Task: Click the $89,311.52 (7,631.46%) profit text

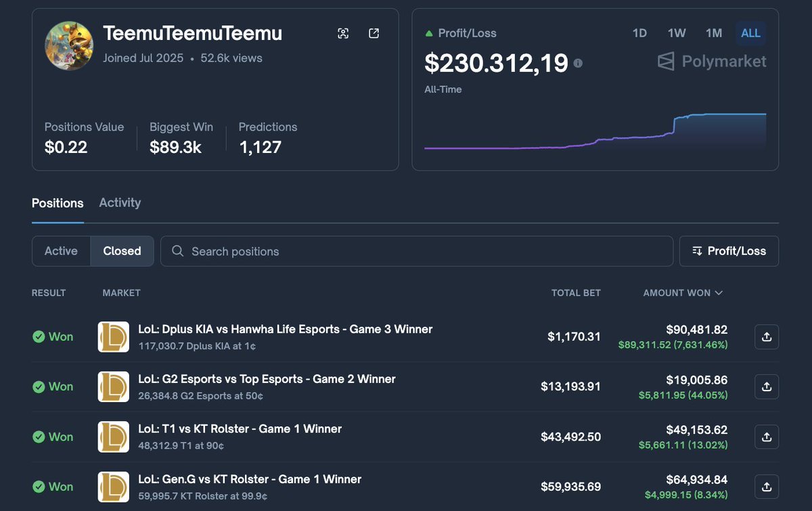Action: tap(673, 345)
